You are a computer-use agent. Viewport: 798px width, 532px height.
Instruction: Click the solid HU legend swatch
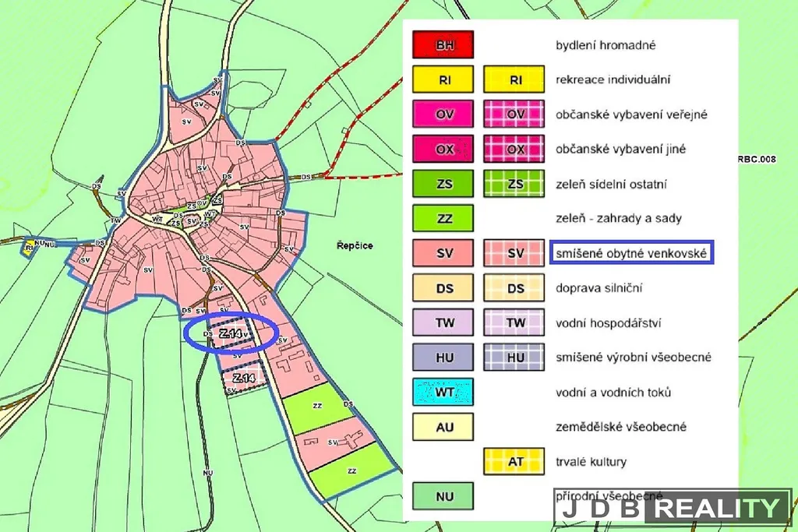[444, 358]
